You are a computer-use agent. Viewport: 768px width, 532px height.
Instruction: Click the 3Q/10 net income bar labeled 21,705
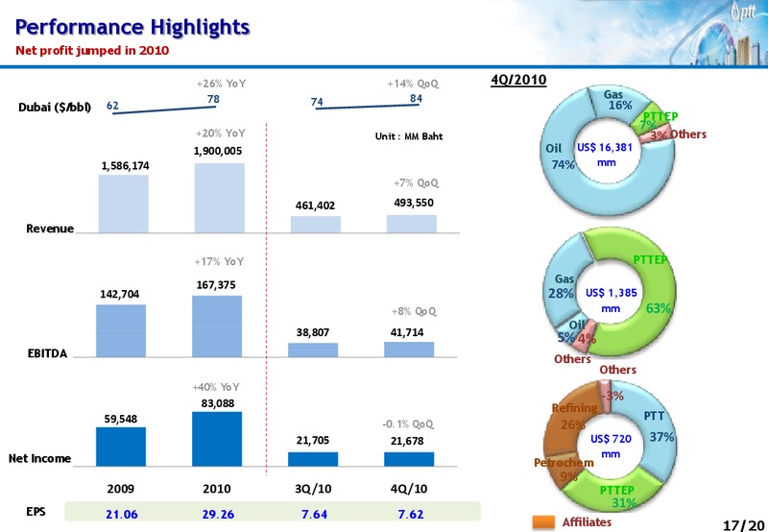coord(313,459)
